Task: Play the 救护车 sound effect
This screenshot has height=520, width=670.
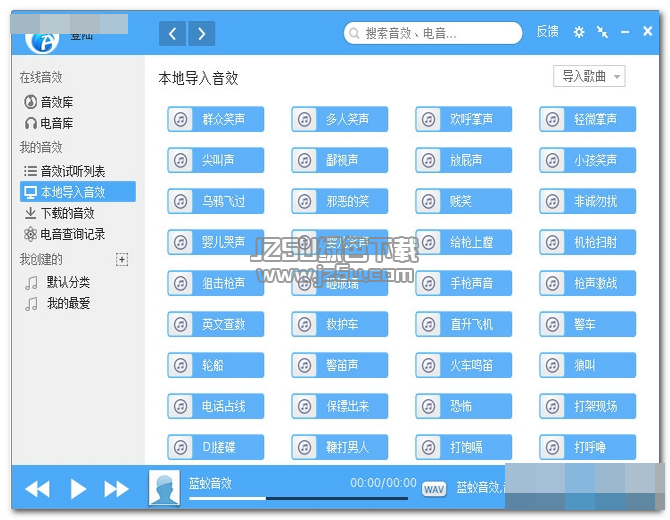Action: point(339,324)
